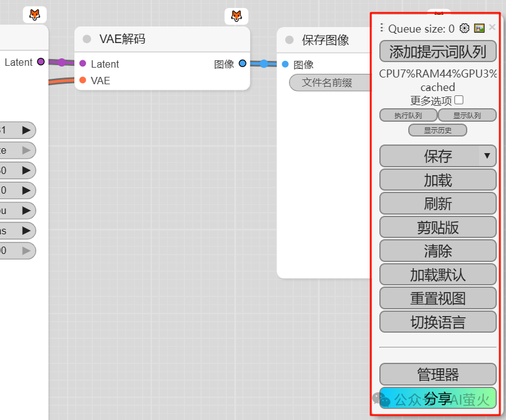
Task: Click the 文件名前缀 input field
Action: [330, 82]
